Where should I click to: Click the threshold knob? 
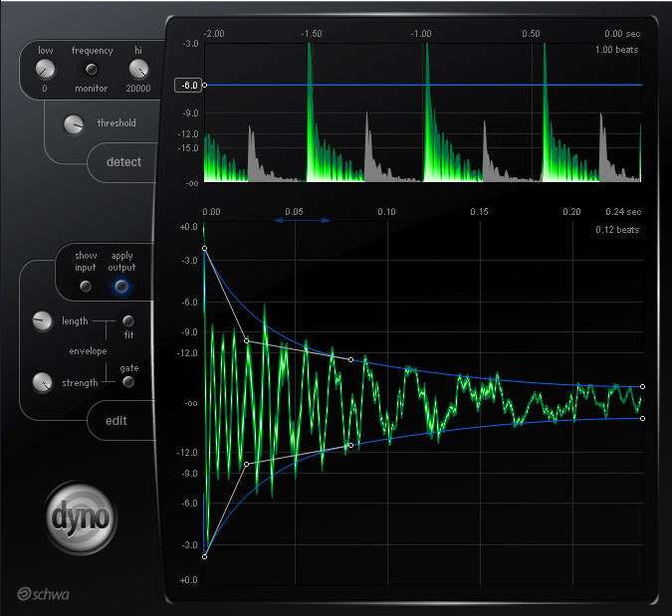click(x=73, y=124)
